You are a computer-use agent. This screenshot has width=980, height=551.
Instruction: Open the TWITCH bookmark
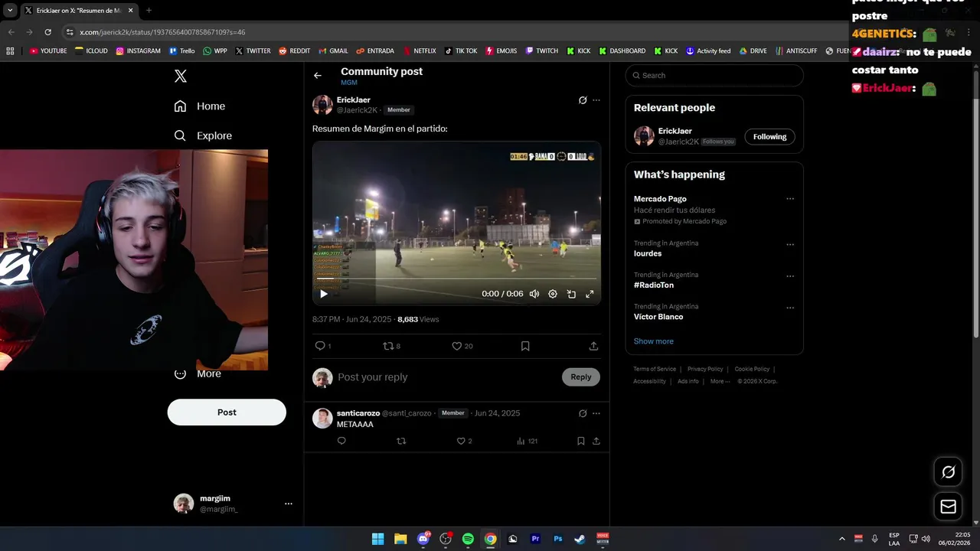tap(542, 51)
